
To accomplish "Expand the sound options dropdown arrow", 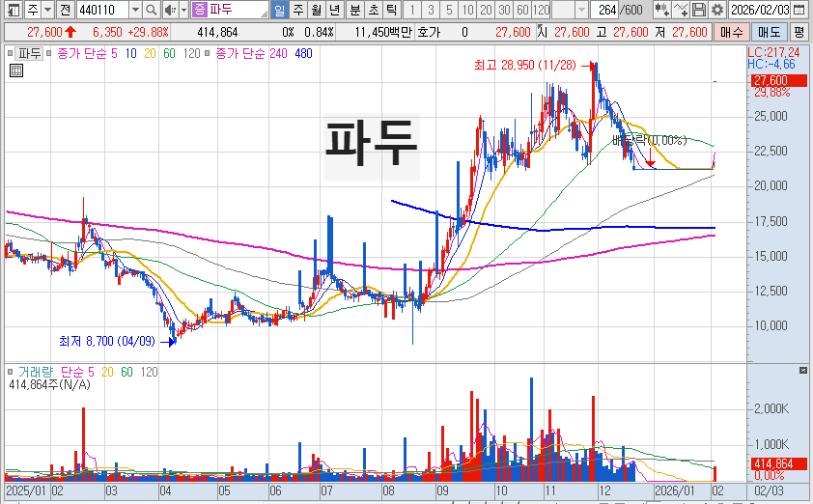I will tap(183, 10).
